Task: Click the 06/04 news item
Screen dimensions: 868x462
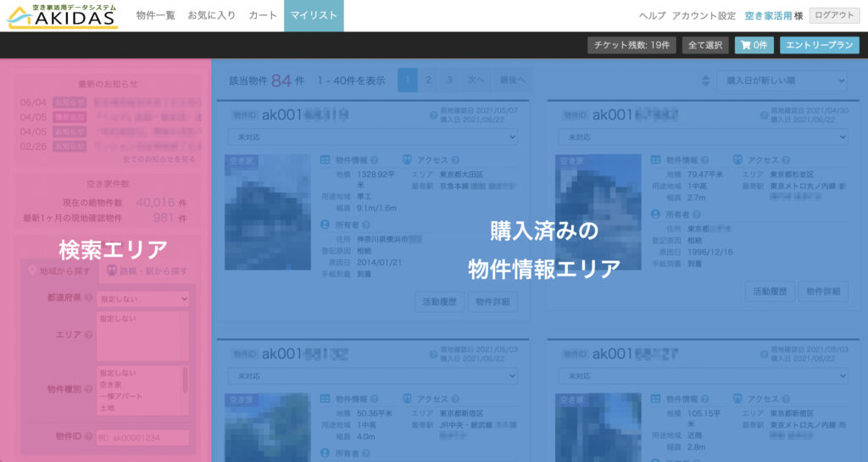Action: (x=111, y=103)
